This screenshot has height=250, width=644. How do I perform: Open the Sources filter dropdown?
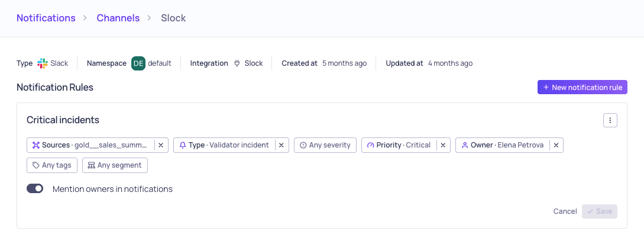90,145
